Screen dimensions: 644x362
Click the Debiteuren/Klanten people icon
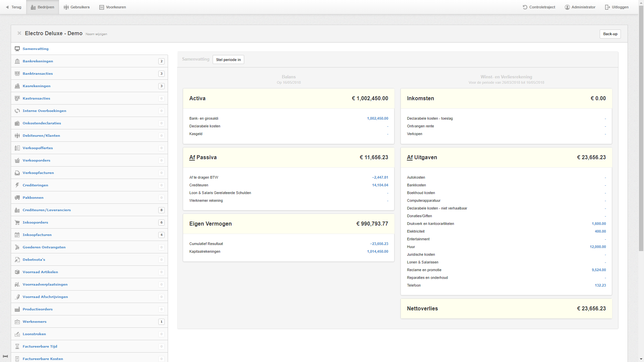pyautogui.click(x=17, y=136)
